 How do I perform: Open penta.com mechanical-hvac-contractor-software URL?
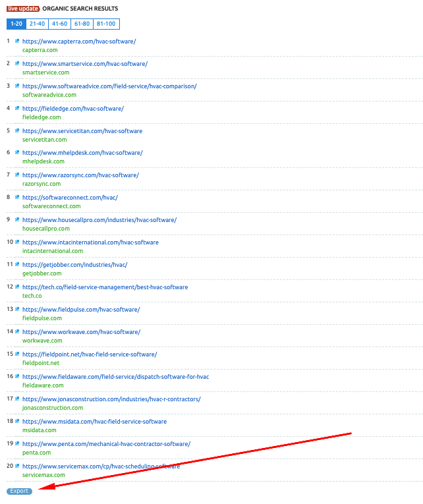(106, 444)
